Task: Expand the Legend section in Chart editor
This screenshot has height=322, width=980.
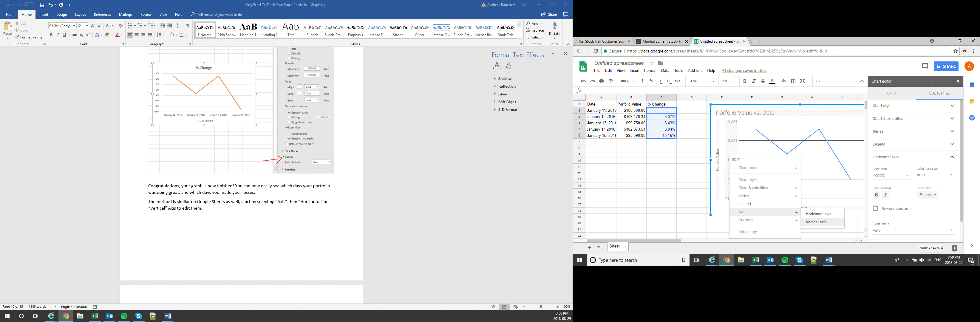Action: click(x=913, y=144)
